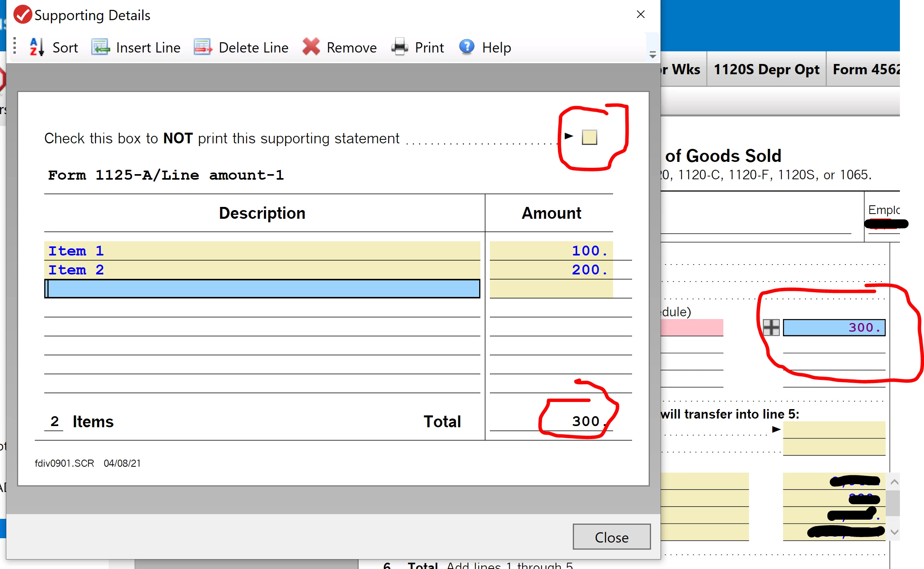This screenshot has height=569, width=924.
Task: Click the red X Remove icon
Action: point(311,47)
